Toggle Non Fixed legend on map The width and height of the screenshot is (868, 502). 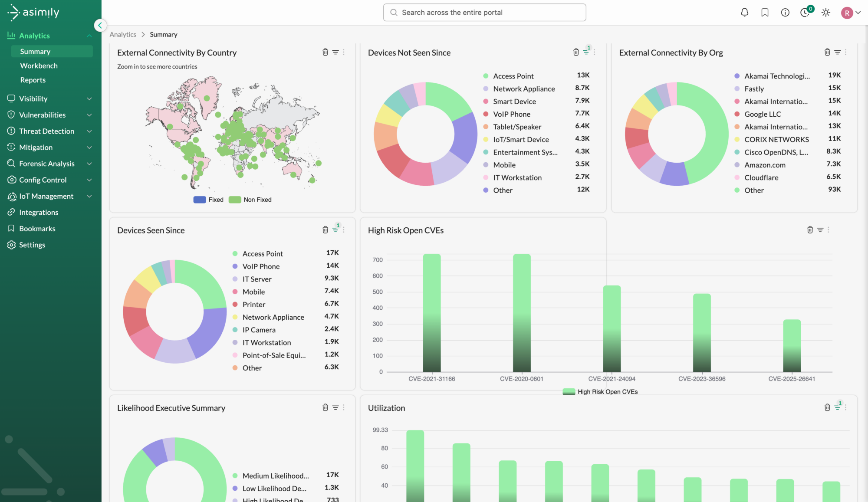point(250,200)
